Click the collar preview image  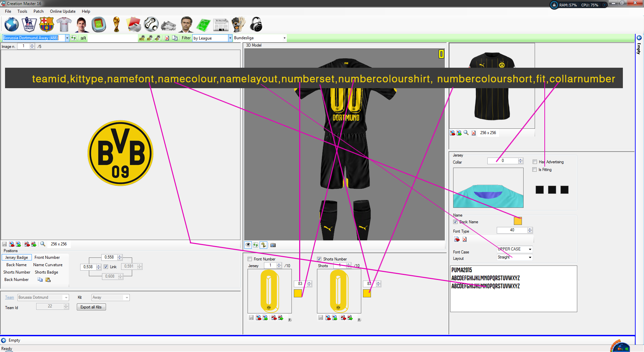tap(488, 188)
